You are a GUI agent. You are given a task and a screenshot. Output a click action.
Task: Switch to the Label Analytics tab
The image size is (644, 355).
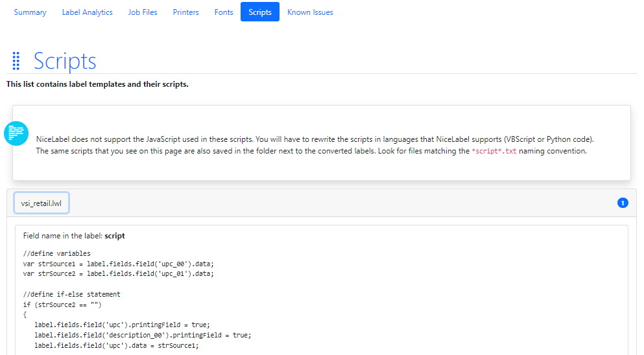[x=87, y=12]
